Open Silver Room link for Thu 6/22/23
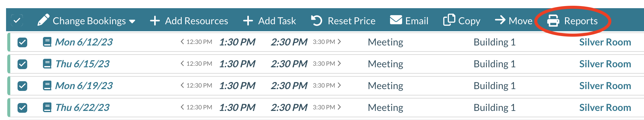The width and height of the screenshot is (644, 120). (x=605, y=108)
